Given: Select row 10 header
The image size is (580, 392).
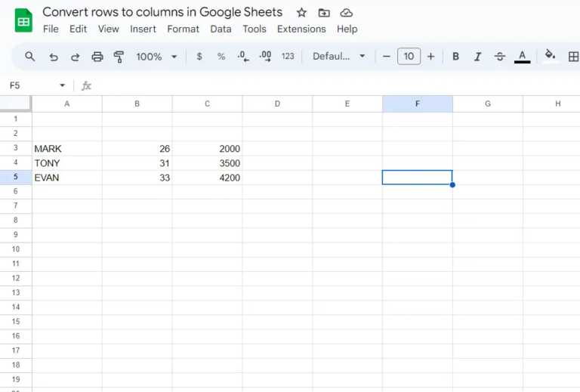Looking at the screenshot, I should click(x=16, y=249).
